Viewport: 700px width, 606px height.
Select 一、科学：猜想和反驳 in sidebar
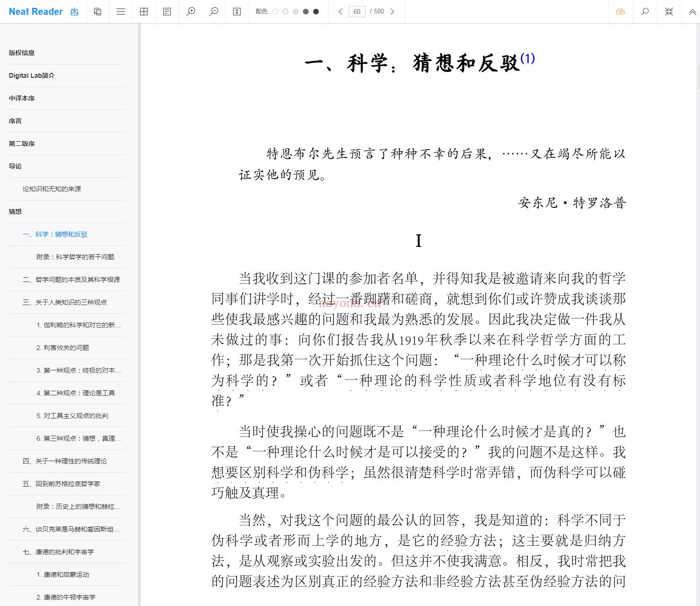pos(67,234)
